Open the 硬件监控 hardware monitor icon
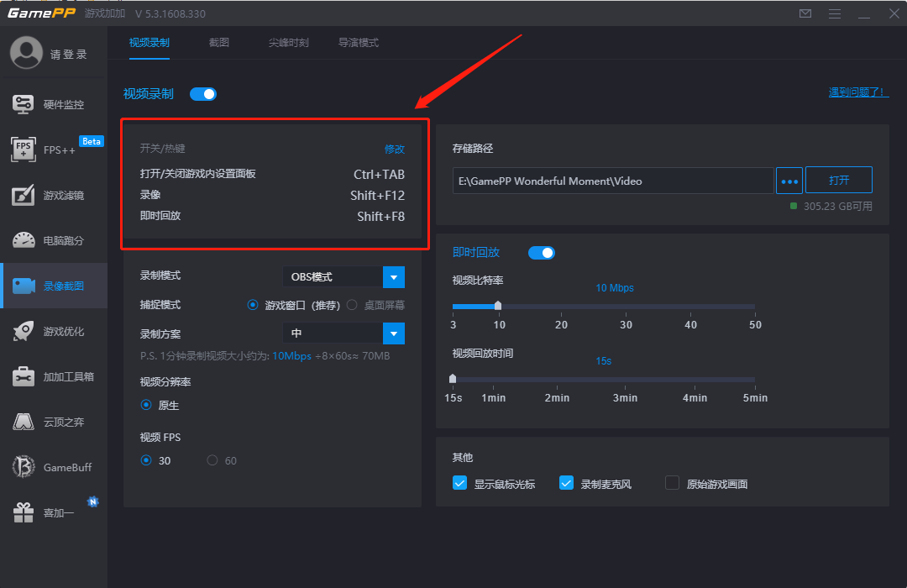907x588 pixels. (x=24, y=105)
